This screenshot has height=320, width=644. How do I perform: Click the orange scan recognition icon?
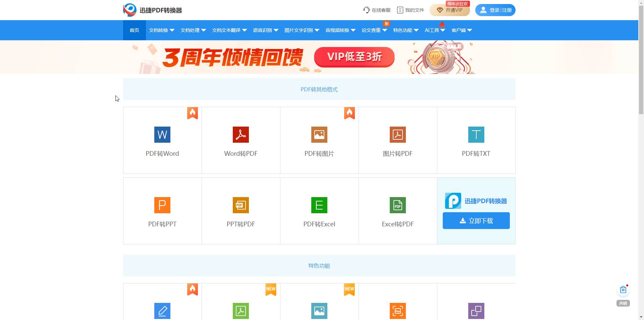click(398, 311)
